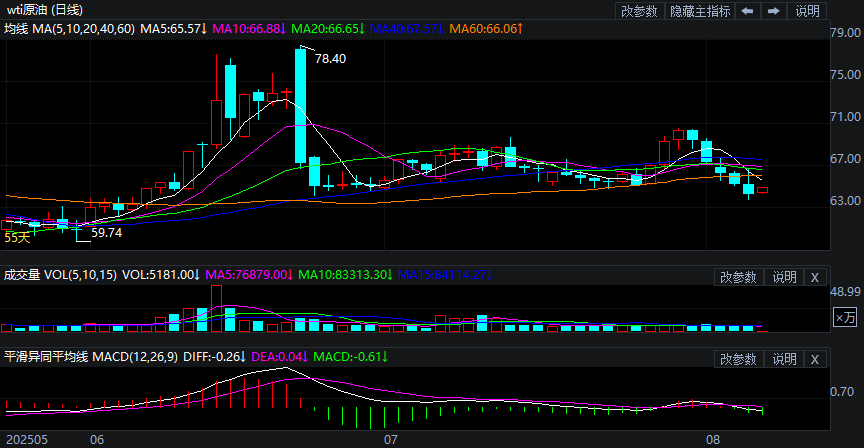Screen dimensions: 864x448
Task: Click the last red candlestick on the chart
Action: pos(763,190)
